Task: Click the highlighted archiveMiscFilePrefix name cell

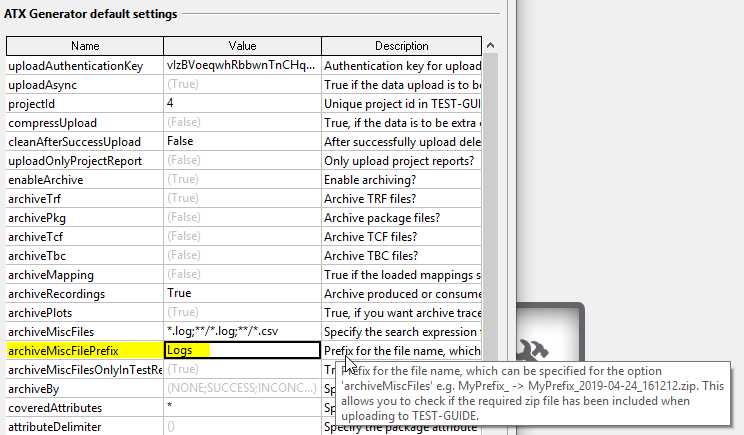Action: coord(85,350)
